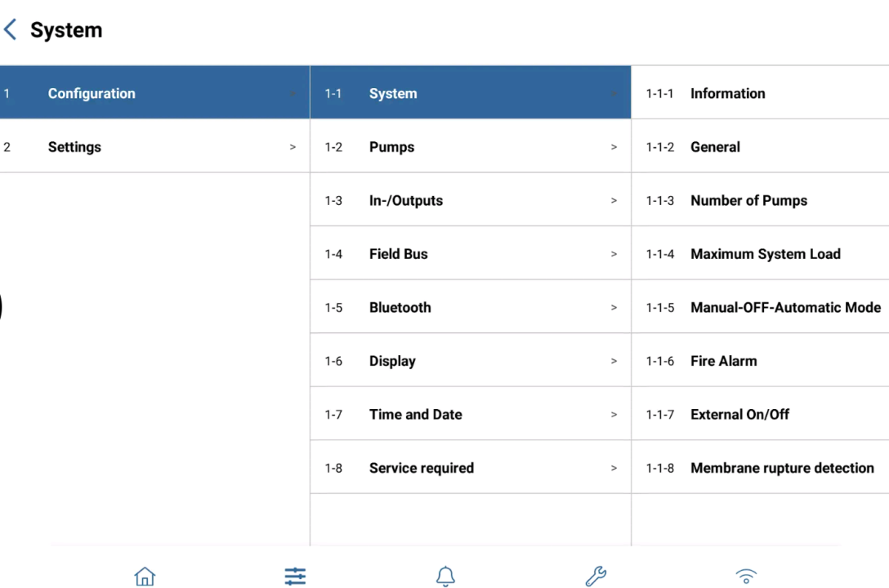Open Maximum System Load setting

click(760, 253)
